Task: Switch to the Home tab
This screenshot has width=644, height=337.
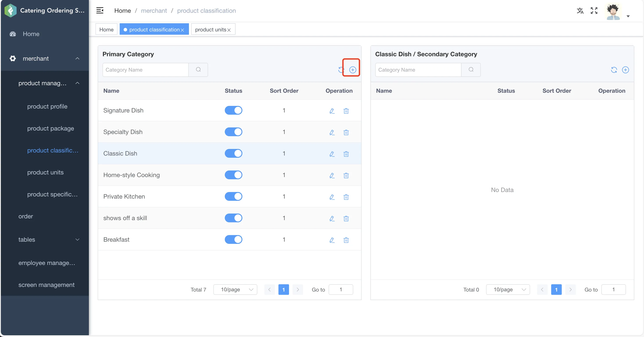Action: [x=106, y=29]
